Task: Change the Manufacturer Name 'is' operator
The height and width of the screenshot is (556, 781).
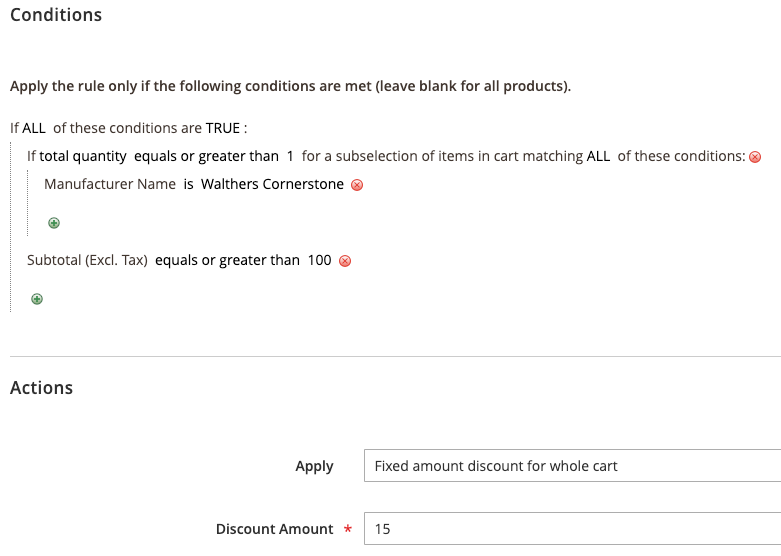Action: click(188, 184)
